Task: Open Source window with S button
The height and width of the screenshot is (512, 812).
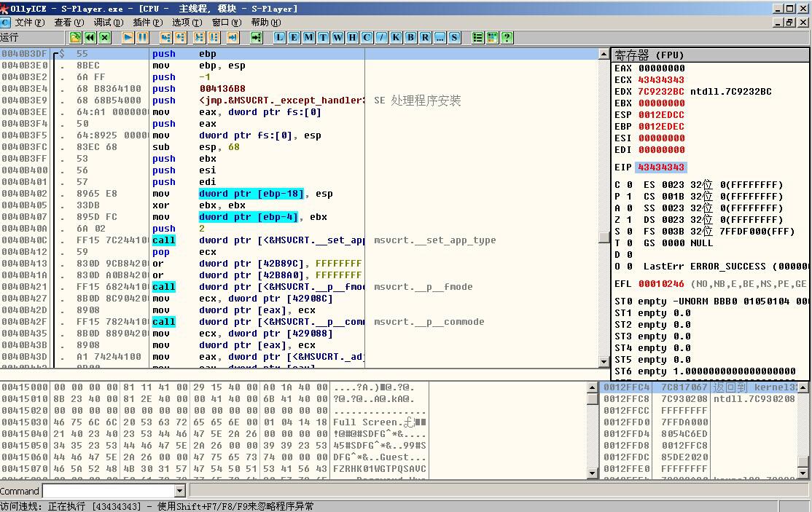Action: [x=454, y=37]
